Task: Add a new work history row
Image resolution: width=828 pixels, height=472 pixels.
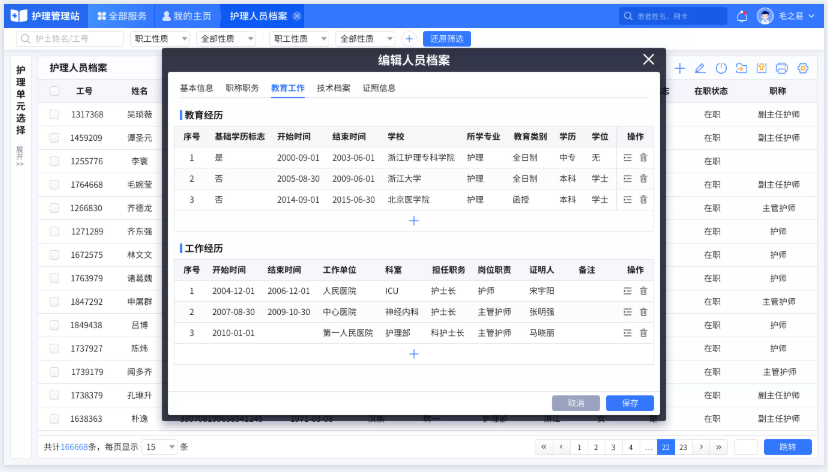Action: pos(414,354)
